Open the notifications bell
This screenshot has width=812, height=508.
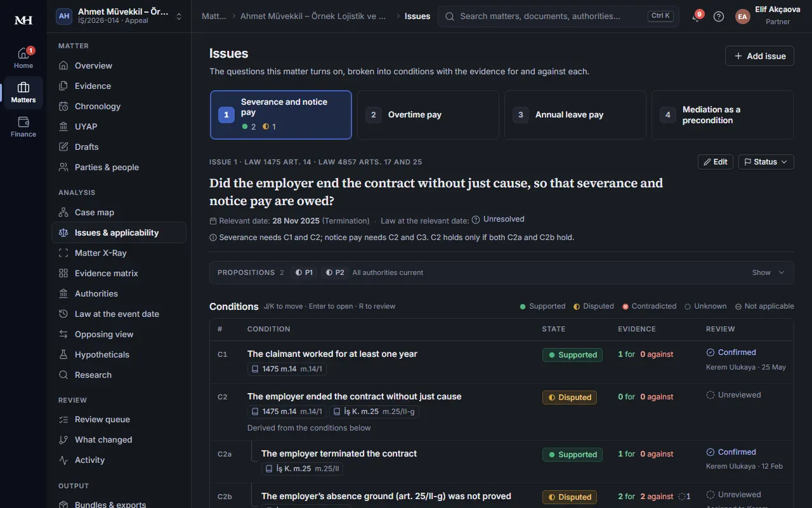tap(697, 17)
